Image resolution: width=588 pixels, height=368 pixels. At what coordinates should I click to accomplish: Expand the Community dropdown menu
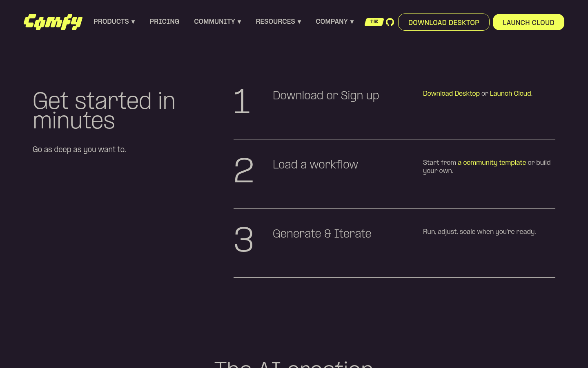click(x=217, y=22)
